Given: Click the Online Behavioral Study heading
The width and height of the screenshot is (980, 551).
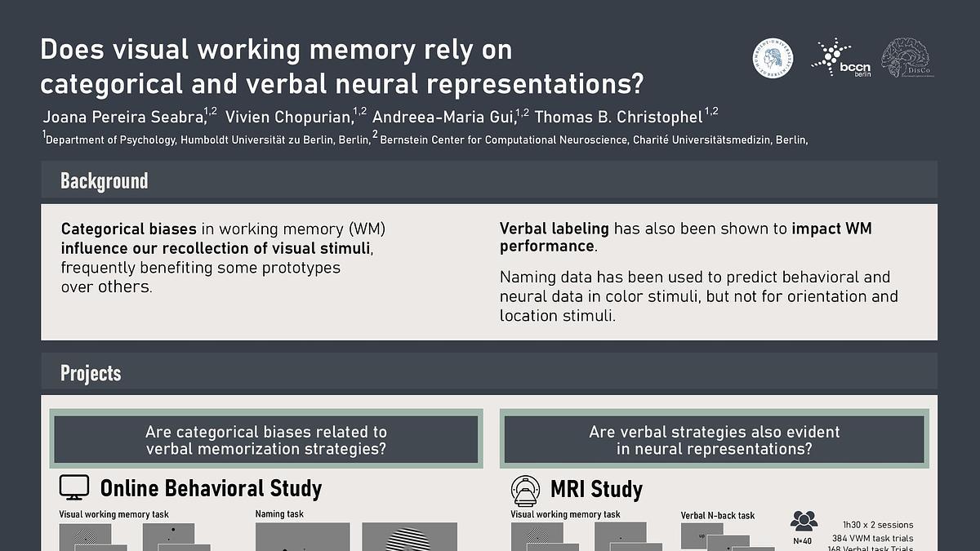Looking at the screenshot, I should click(x=211, y=489).
